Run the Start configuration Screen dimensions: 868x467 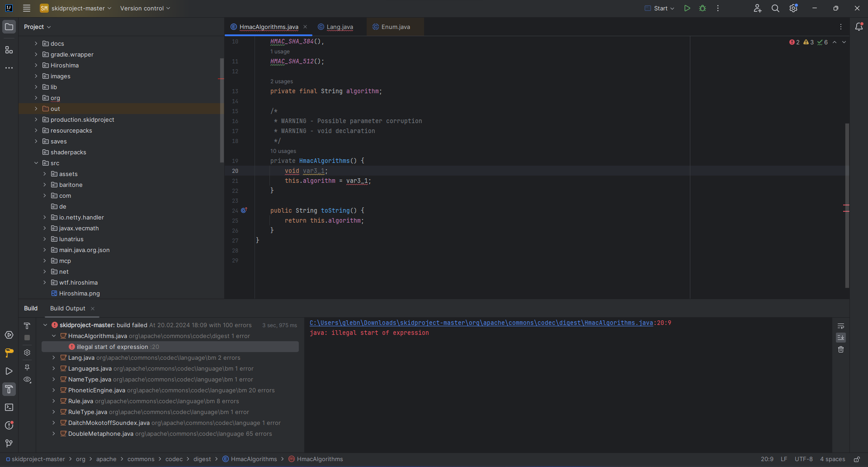687,8
